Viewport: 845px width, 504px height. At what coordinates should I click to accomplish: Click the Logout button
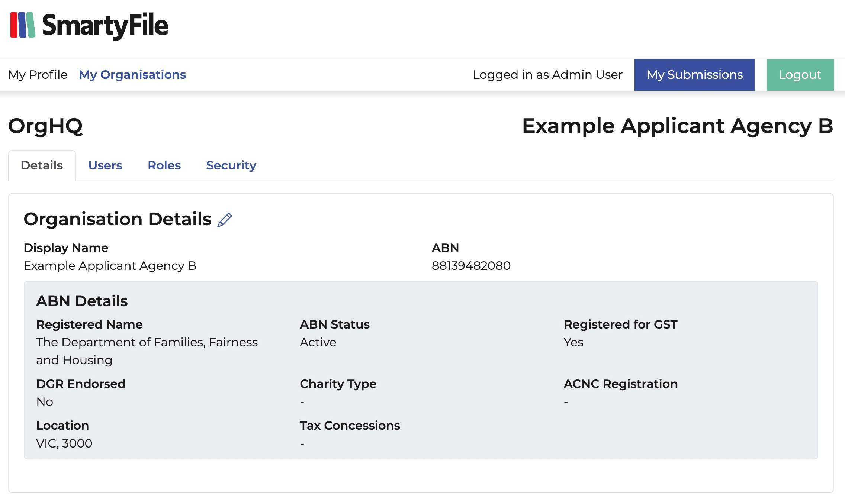pyautogui.click(x=800, y=75)
